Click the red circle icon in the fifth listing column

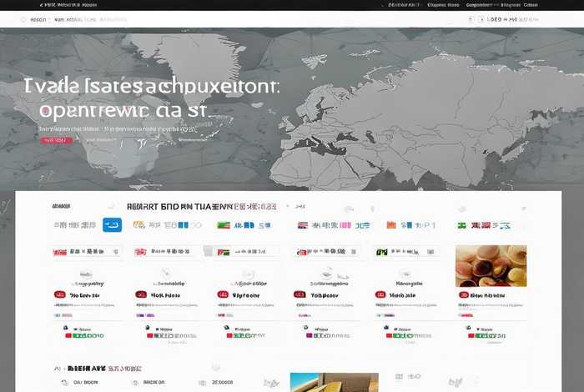pyautogui.click(x=380, y=294)
